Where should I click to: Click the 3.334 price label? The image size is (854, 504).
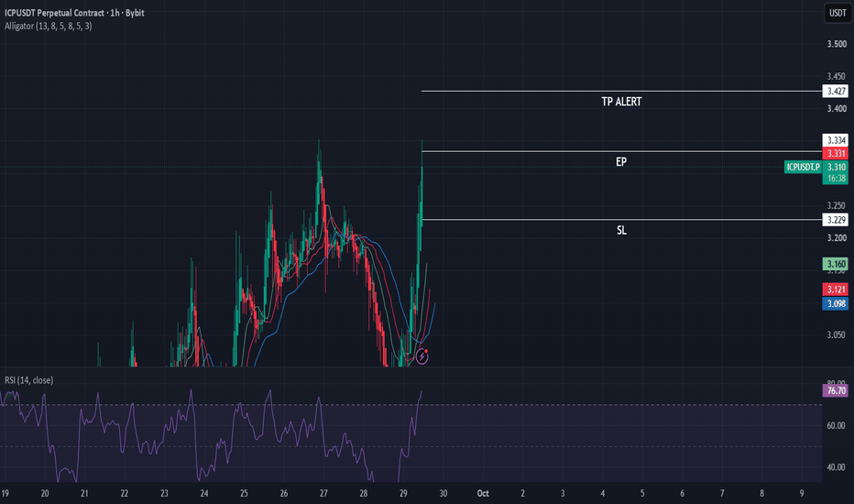coord(836,140)
